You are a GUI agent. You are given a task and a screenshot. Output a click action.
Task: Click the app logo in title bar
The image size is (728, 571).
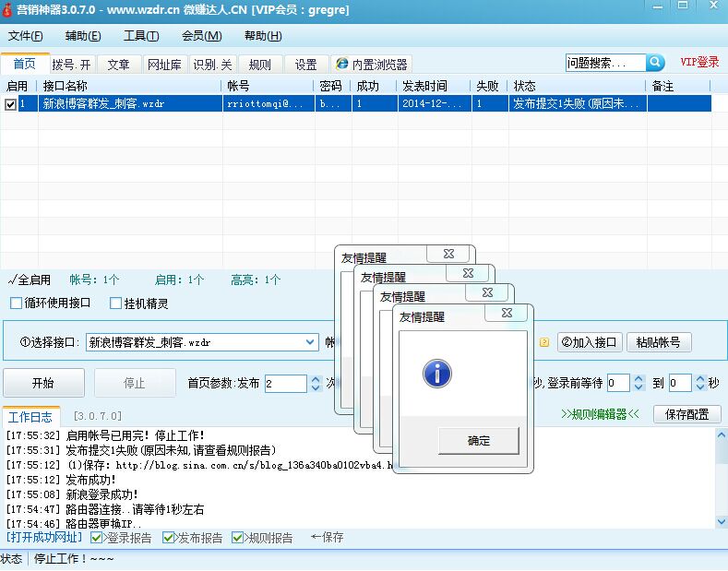click(x=8, y=9)
